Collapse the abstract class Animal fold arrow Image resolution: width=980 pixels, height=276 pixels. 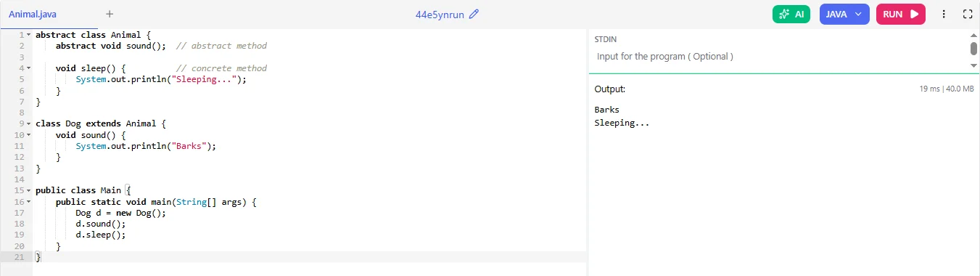[28, 35]
